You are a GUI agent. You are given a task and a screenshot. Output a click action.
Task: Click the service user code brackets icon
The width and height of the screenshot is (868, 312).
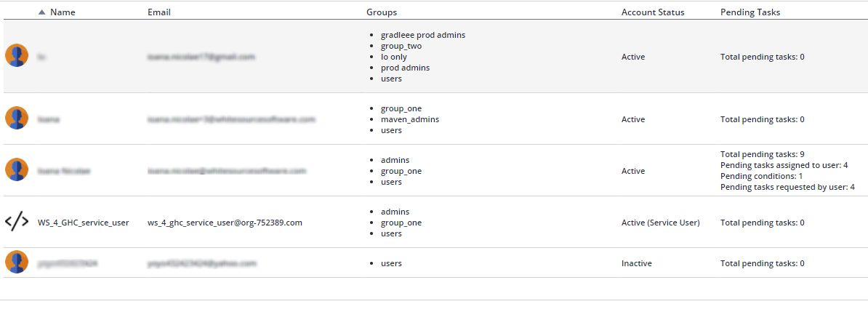pos(17,222)
